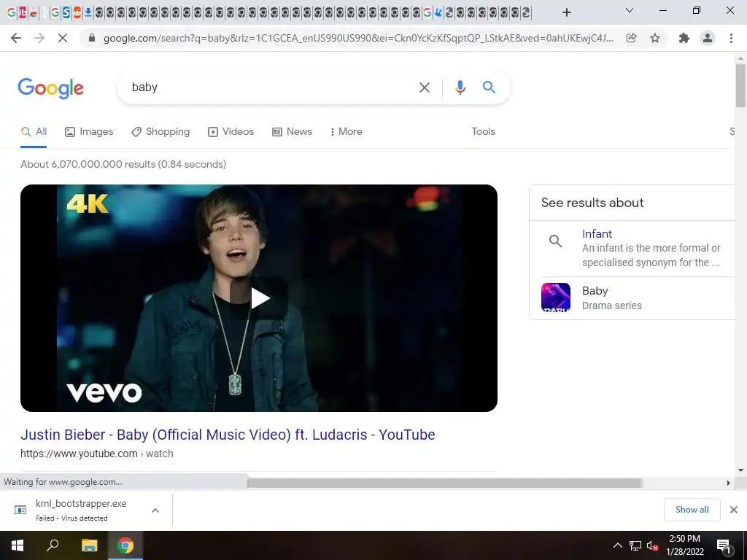Expand krnl_bootstrapper.exe download options
Image resolution: width=747 pixels, height=560 pixels.
pos(155,510)
